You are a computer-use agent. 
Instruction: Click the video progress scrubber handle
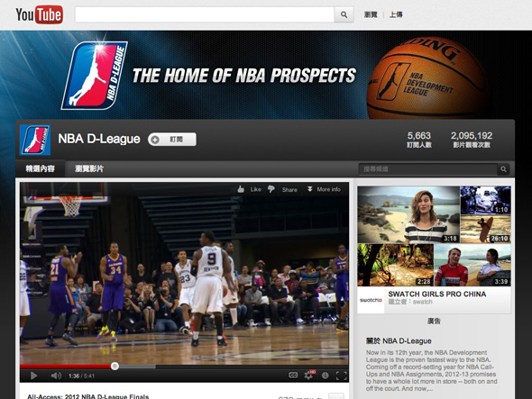tap(115, 366)
